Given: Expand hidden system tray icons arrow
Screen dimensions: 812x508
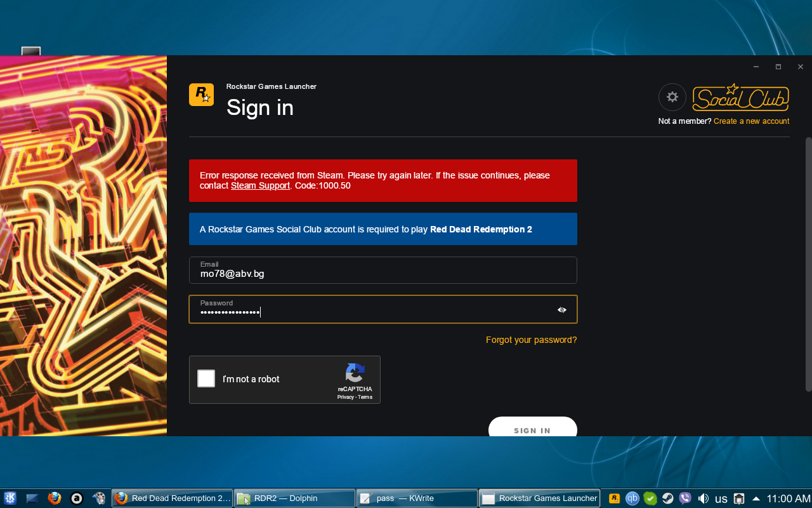Looking at the screenshot, I should [x=756, y=498].
